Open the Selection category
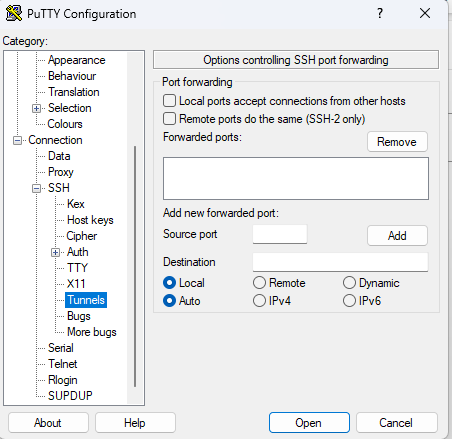Viewport: 452px width, 439px height. pyautogui.click(x=70, y=108)
